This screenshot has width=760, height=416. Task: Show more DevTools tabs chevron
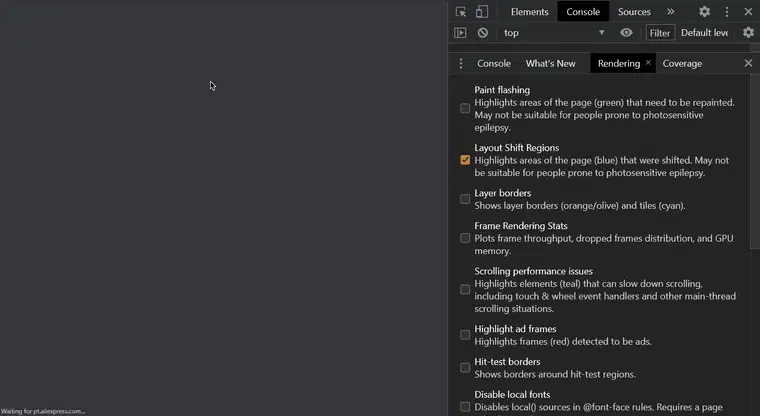pos(670,12)
